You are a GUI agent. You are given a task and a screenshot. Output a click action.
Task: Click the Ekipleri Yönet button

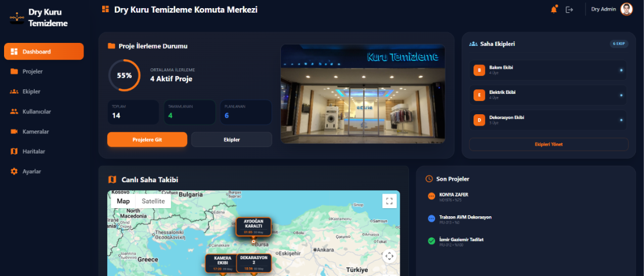point(549,144)
